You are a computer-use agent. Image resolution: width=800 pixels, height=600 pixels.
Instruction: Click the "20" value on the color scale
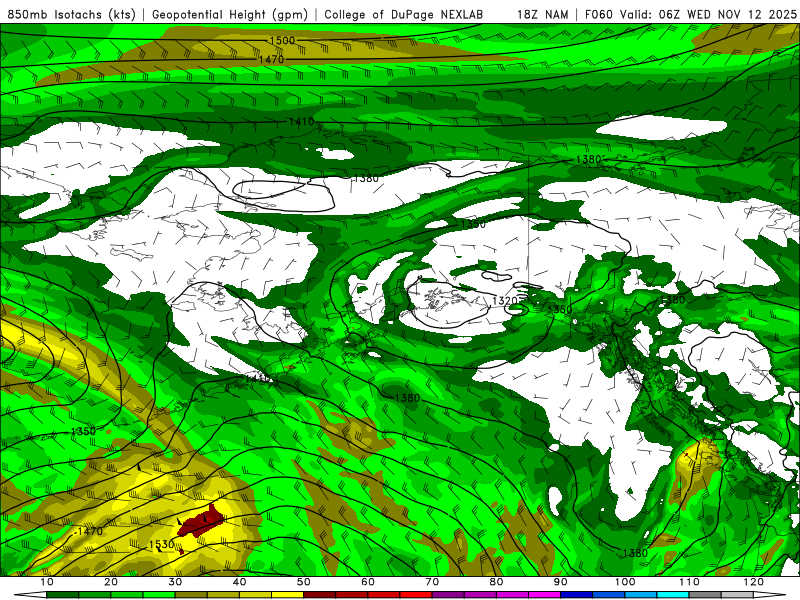[111, 582]
